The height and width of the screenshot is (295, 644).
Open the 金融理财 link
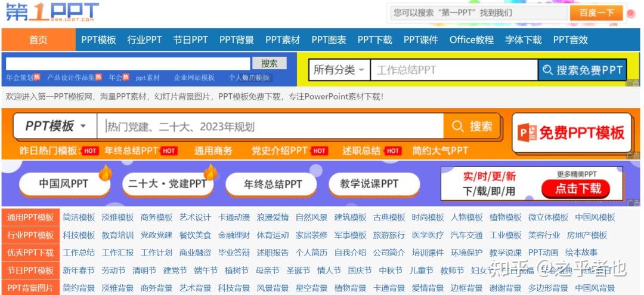(x=234, y=235)
